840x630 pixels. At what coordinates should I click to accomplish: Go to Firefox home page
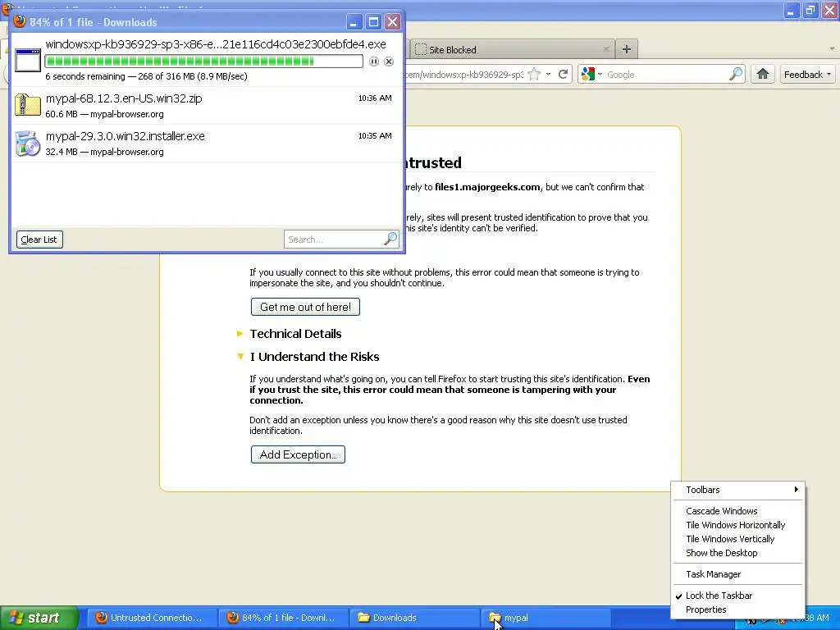[763, 74]
